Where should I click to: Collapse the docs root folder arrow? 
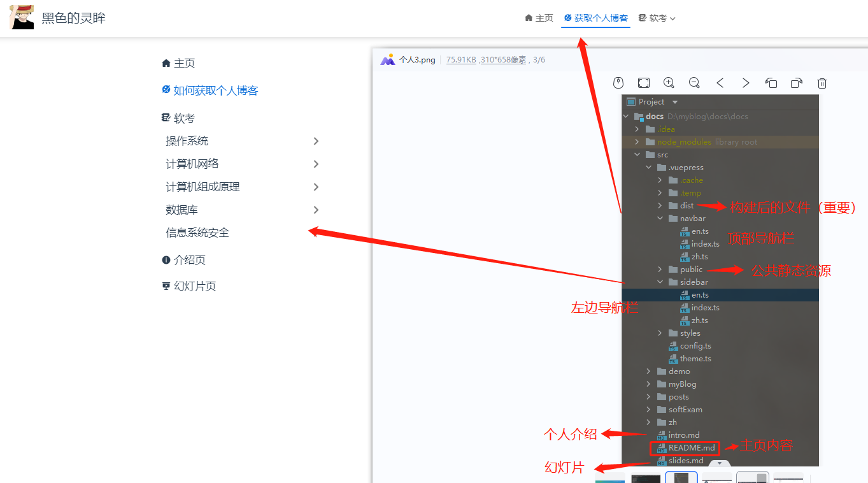(626, 117)
